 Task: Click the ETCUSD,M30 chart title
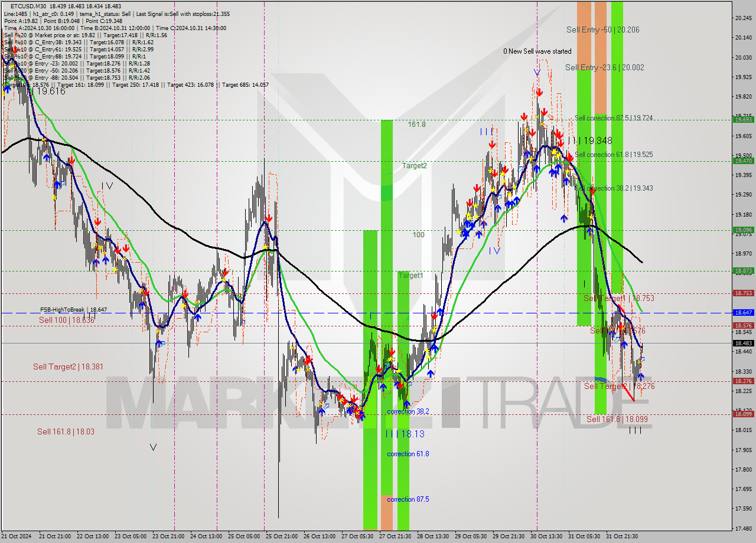[x=27, y=5]
